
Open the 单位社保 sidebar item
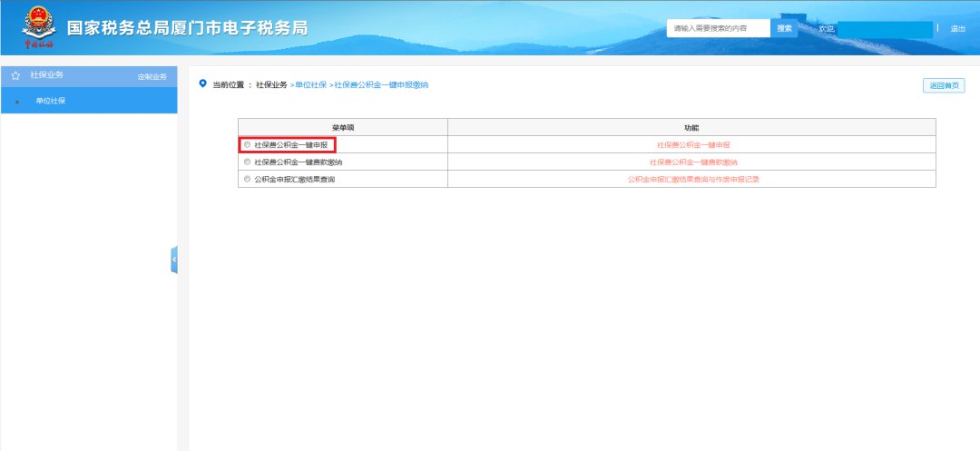[x=51, y=101]
